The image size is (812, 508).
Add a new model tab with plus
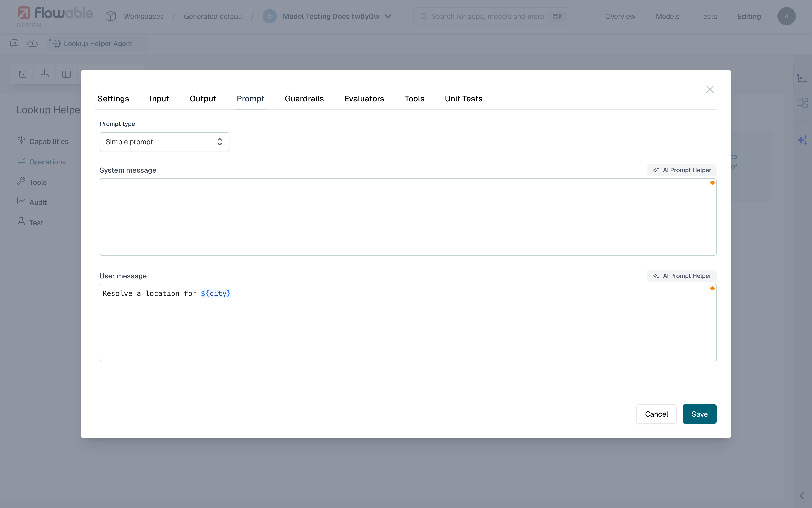(x=159, y=43)
